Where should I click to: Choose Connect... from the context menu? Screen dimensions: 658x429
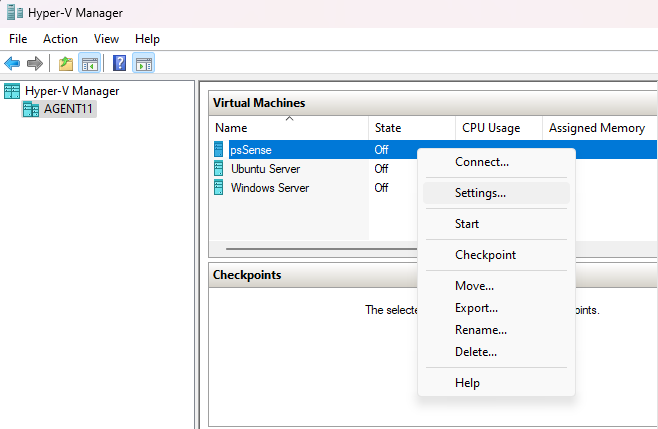481,161
